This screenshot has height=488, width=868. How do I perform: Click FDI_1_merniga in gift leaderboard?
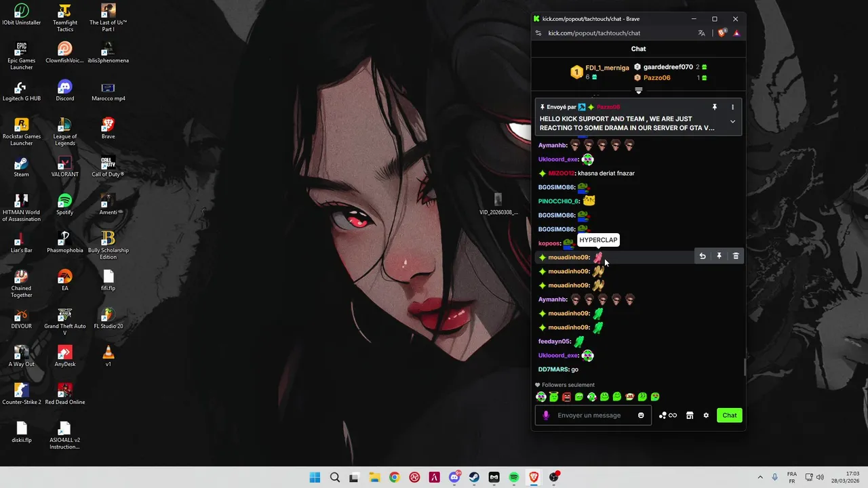coord(608,68)
